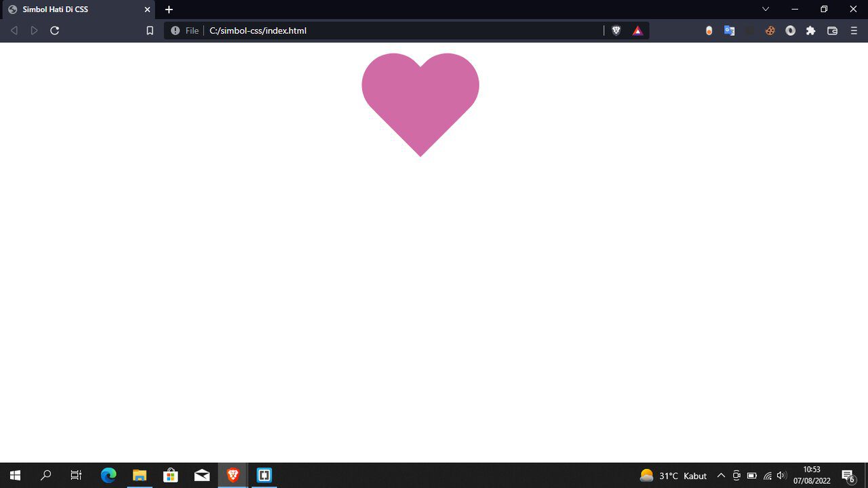
Task: Open the Mail app from the taskbar
Action: pos(201,475)
